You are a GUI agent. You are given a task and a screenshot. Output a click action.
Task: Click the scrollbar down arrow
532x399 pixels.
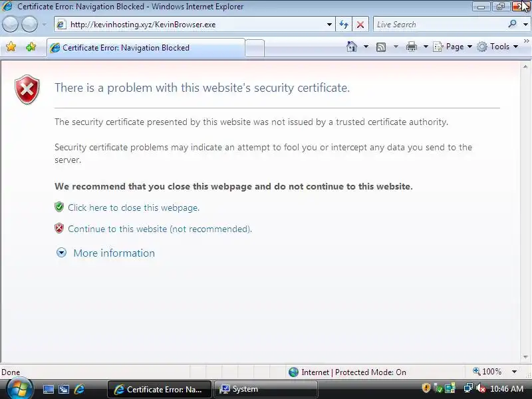click(525, 357)
